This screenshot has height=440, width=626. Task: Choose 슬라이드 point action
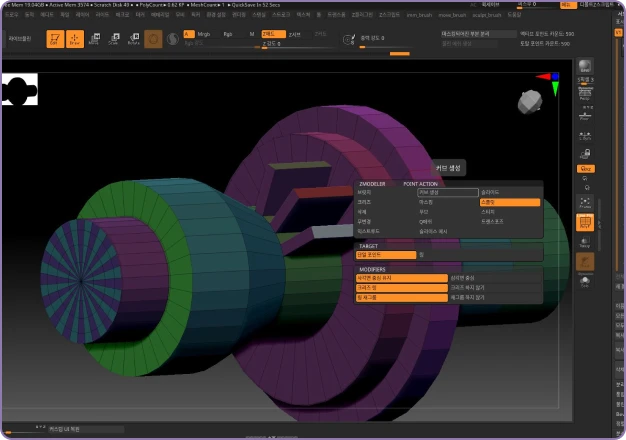point(490,192)
